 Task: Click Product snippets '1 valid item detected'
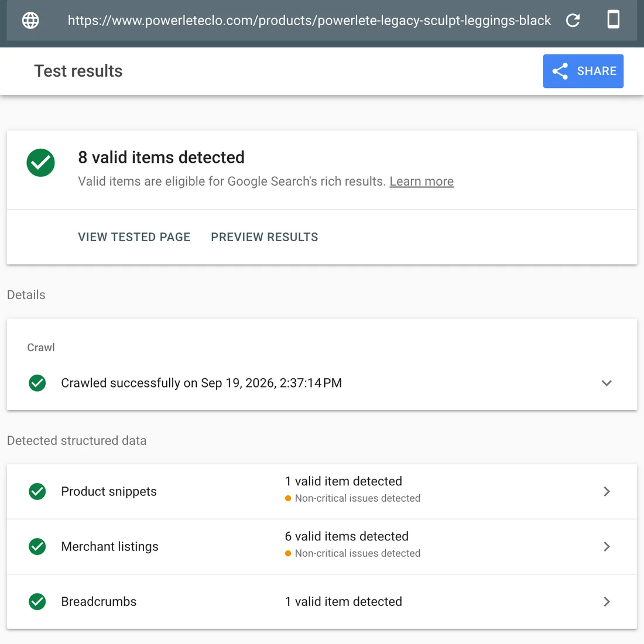coord(343,481)
